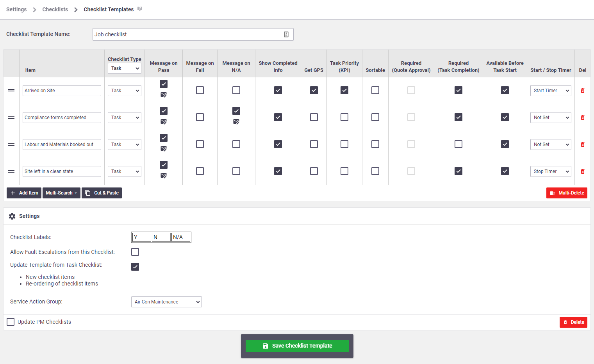Uncheck Update Template from Task Checklist

tap(135, 267)
